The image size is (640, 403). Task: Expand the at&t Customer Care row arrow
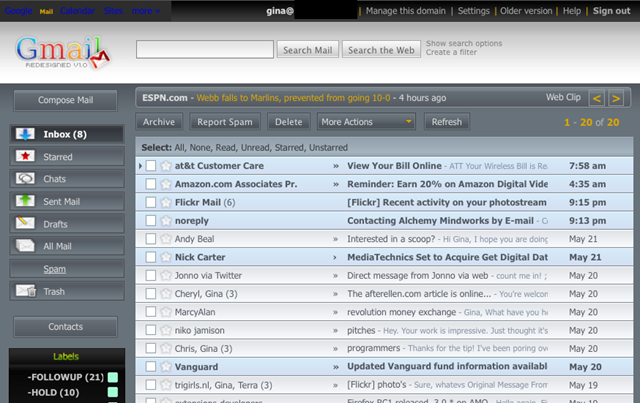(140, 166)
